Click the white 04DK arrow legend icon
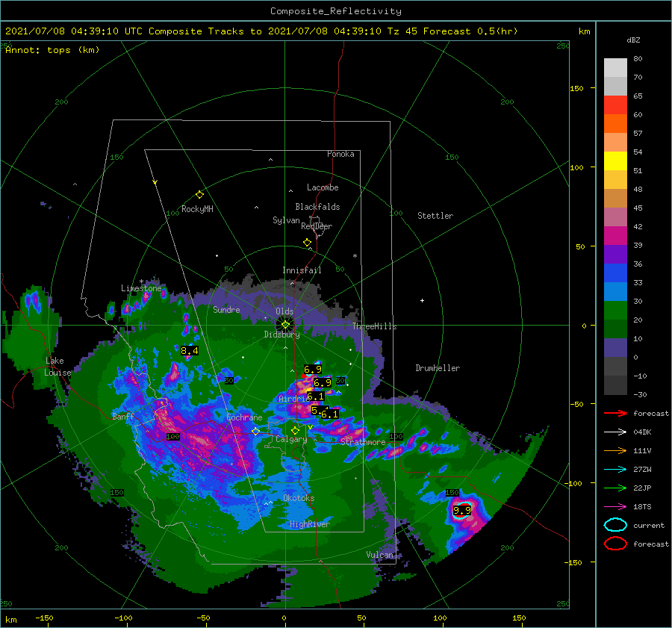This screenshot has width=672, height=628. coord(615,432)
